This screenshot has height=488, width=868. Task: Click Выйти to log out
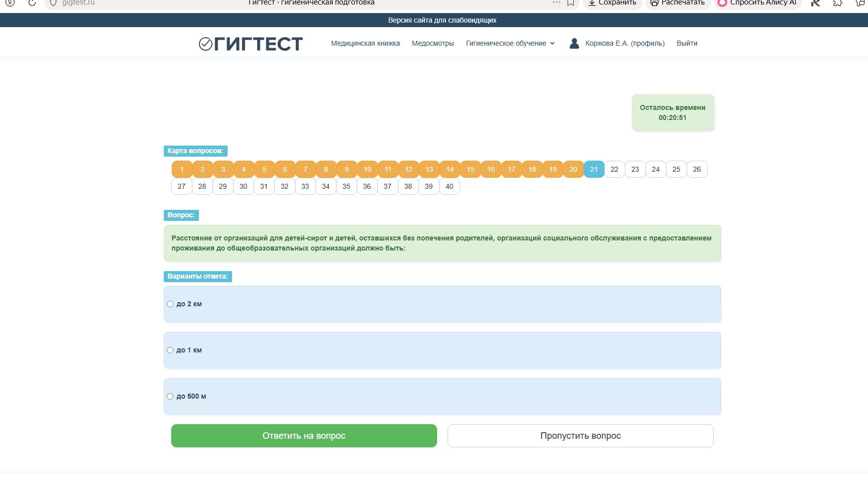click(687, 43)
